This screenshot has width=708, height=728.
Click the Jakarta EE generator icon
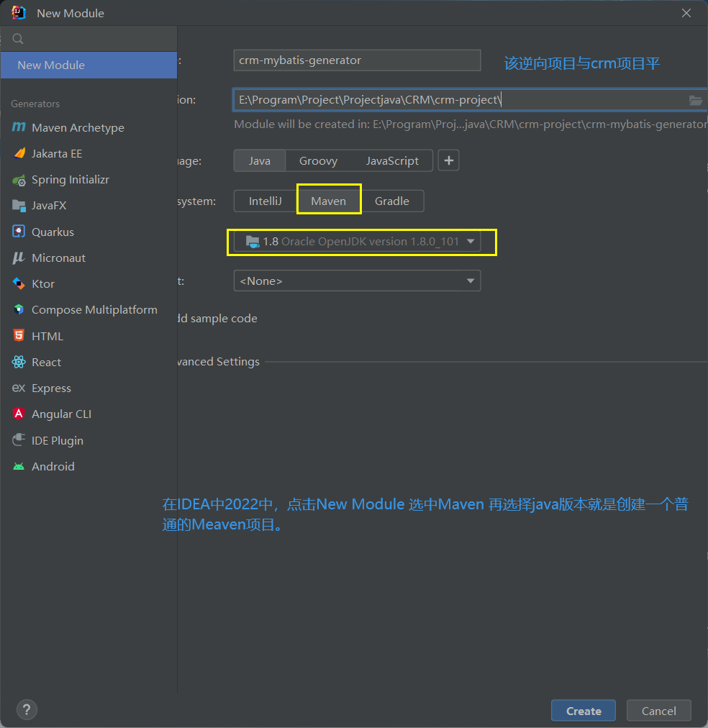[x=19, y=153]
